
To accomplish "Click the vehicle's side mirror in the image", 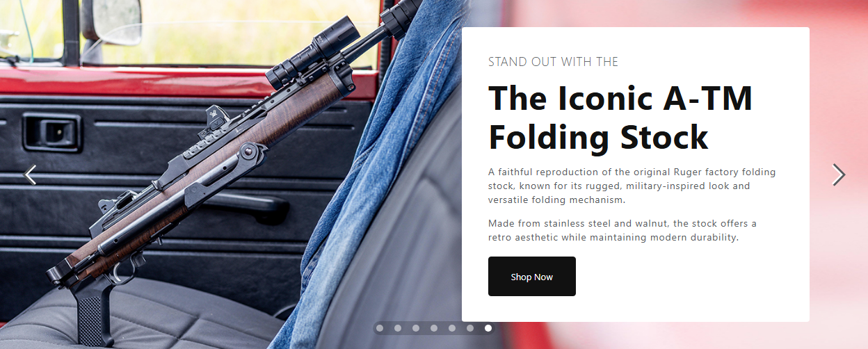I will (111, 21).
